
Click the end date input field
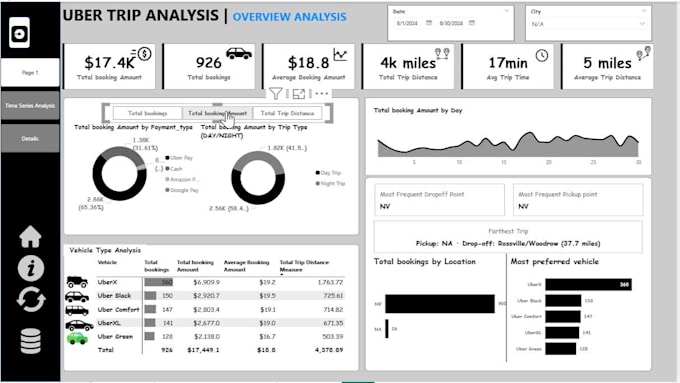[x=451, y=23]
